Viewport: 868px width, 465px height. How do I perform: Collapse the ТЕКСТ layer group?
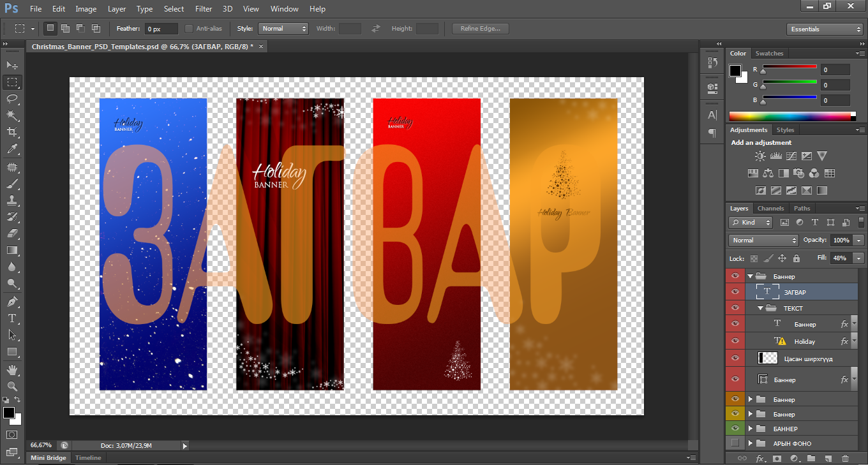tap(761, 309)
